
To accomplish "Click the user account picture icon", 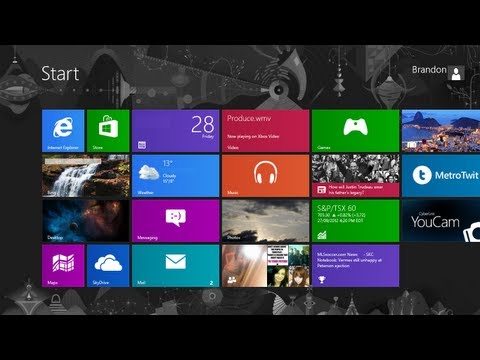I will click(x=456, y=73).
